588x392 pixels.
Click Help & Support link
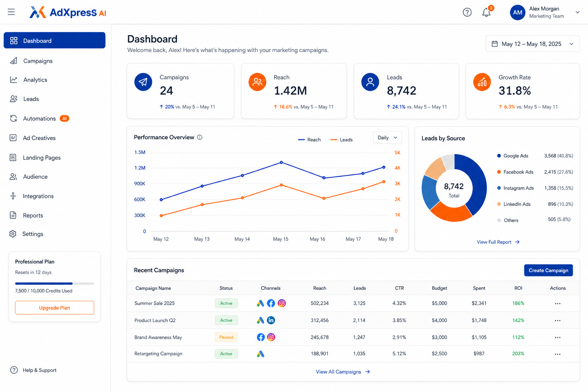(33, 370)
